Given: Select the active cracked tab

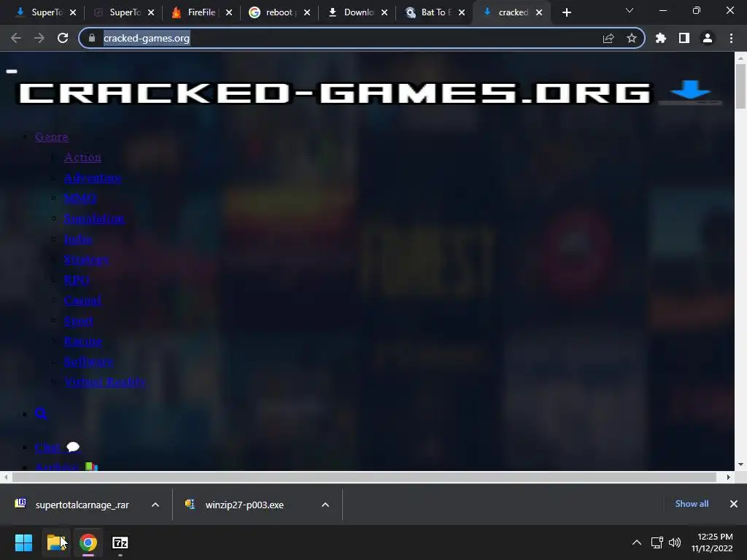Looking at the screenshot, I should click(513, 12).
